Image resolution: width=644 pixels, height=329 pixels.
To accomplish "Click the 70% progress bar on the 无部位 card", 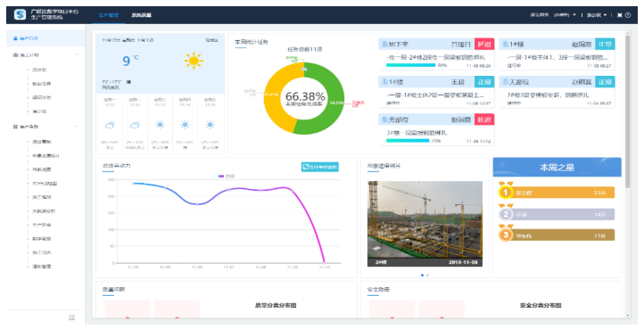I will click(408, 141).
